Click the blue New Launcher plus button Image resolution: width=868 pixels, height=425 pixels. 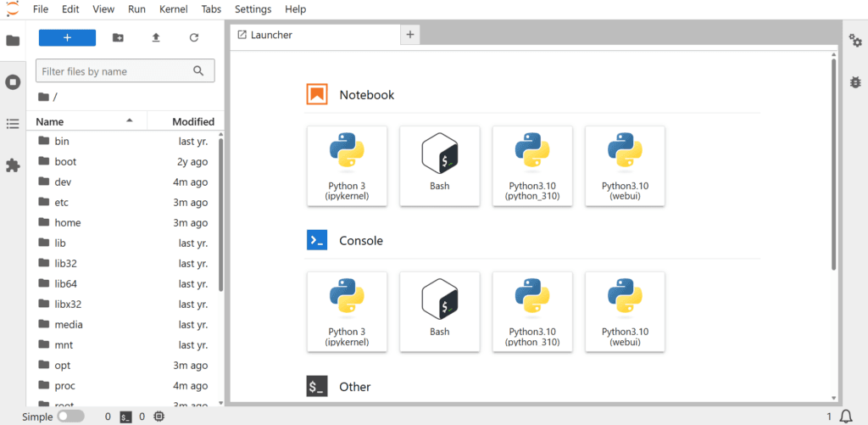[x=67, y=37]
